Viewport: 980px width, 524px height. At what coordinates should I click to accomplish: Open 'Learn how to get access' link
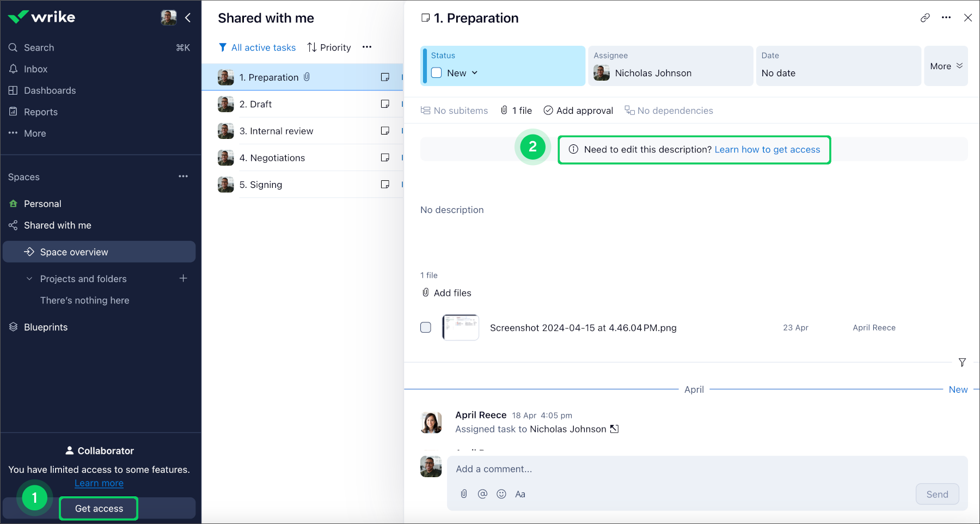point(767,150)
